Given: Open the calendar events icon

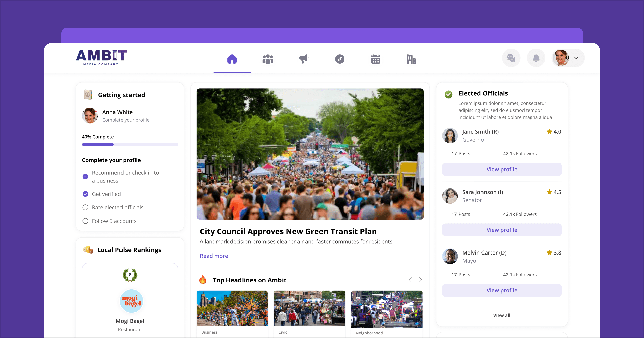Looking at the screenshot, I should click(375, 59).
